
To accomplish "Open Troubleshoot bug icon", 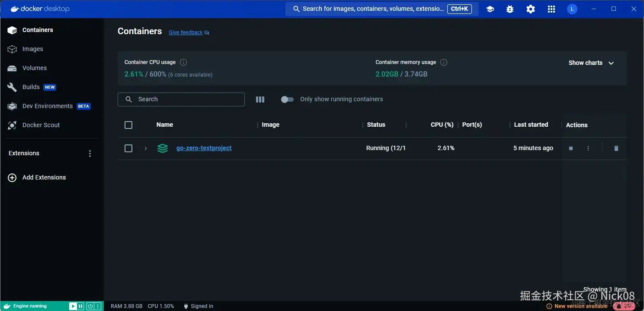I will (x=510, y=9).
